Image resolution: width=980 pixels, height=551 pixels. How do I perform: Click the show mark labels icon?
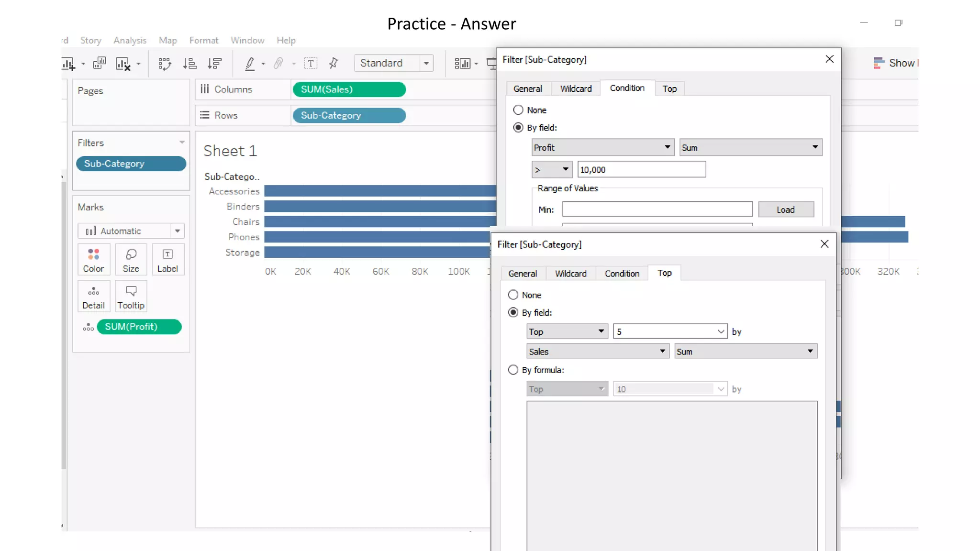point(311,64)
